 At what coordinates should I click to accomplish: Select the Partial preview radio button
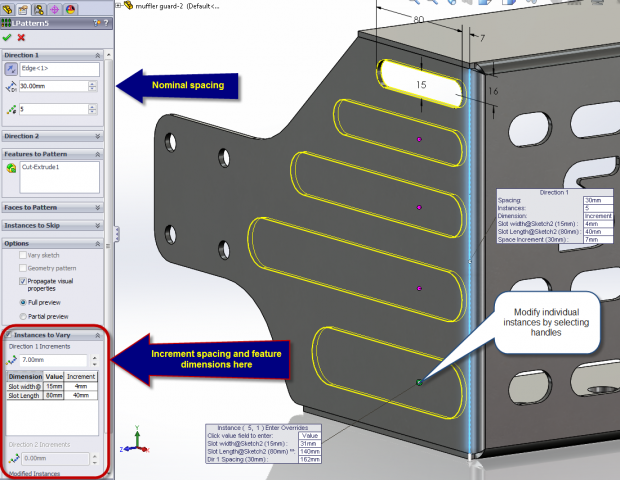[23, 316]
